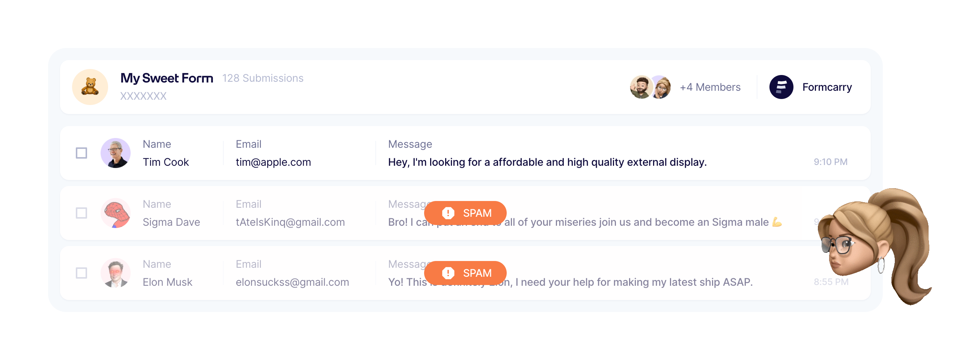Open Tim Cook's external display message
This screenshot has height=360, width=980.
click(547, 162)
